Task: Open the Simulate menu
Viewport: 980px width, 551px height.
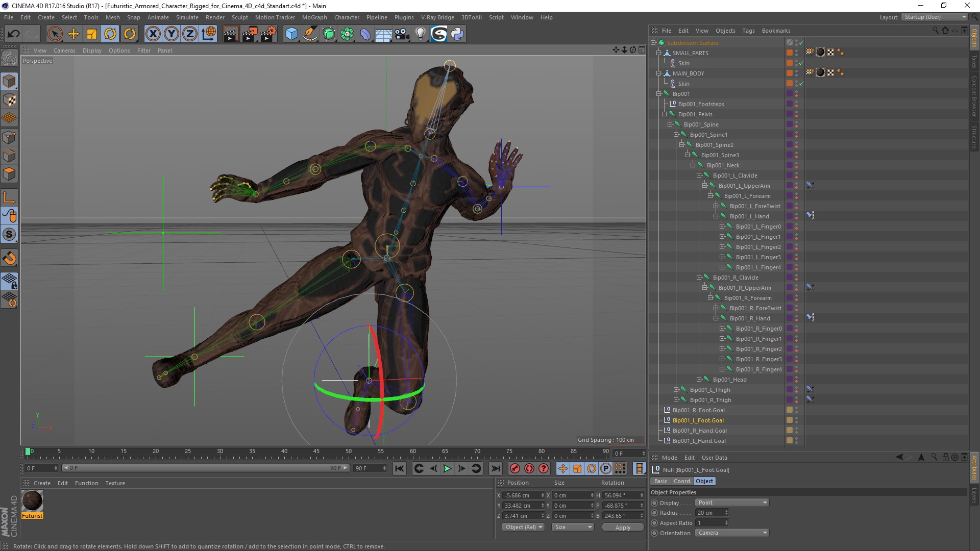Action: point(187,17)
